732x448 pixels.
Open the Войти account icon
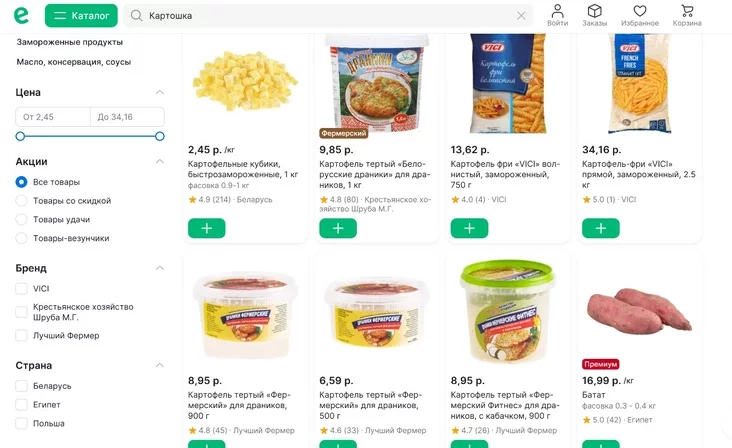[x=557, y=11]
